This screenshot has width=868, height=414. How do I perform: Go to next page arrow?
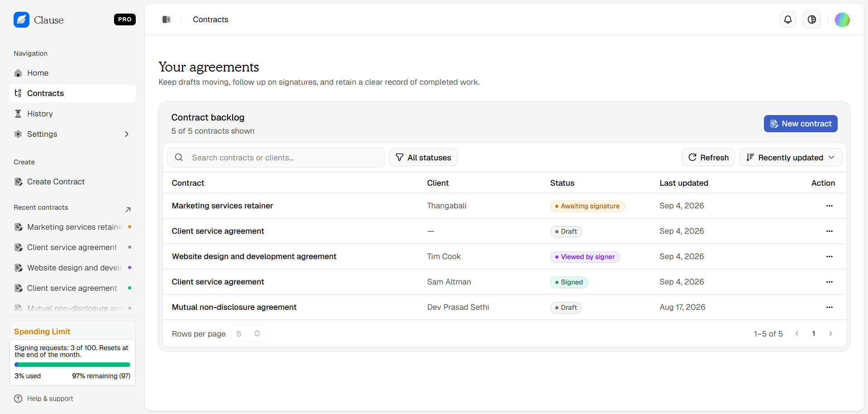tap(830, 334)
